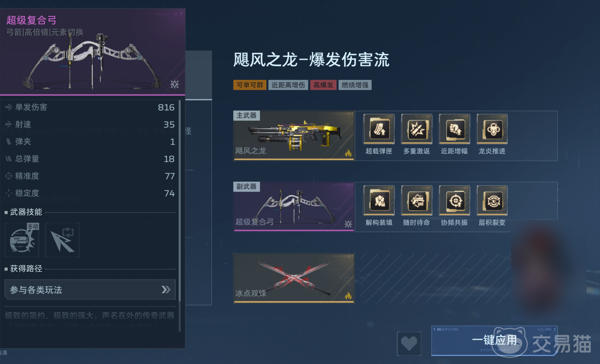The image size is (600, 364).
Task: Click the 高爆发 tag
Action: point(323,85)
